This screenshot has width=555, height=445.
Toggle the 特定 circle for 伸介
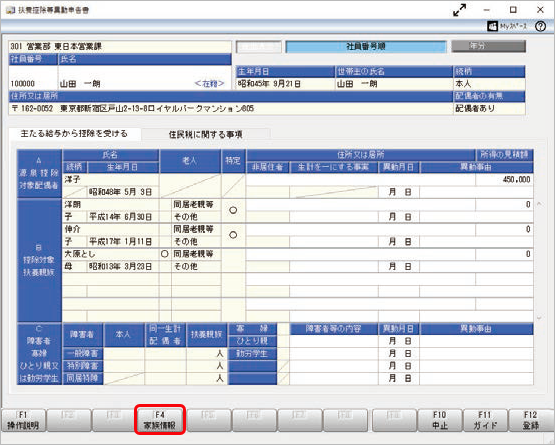click(233, 235)
